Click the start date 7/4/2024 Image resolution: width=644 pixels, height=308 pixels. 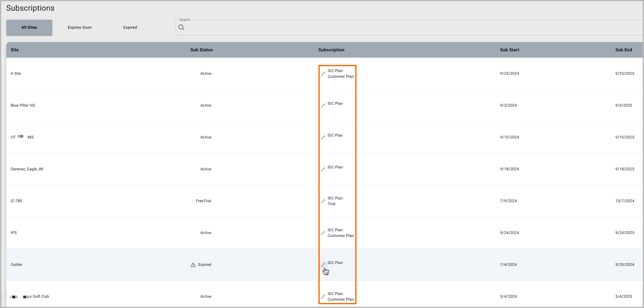(x=508, y=264)
